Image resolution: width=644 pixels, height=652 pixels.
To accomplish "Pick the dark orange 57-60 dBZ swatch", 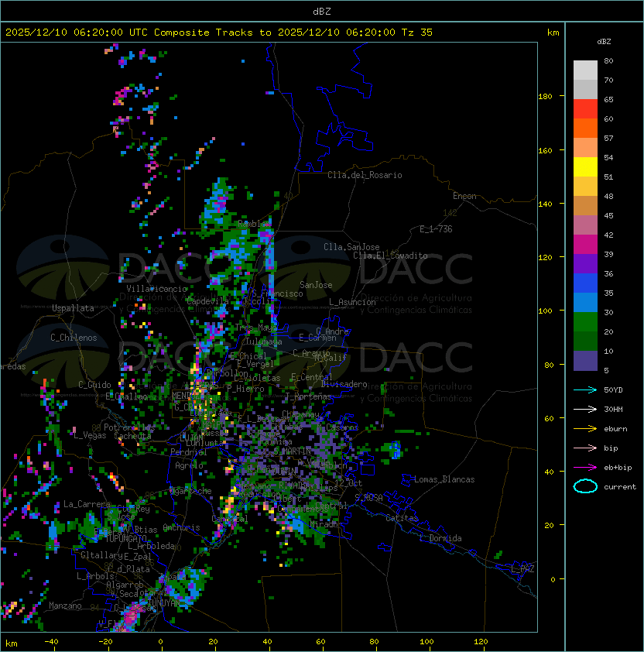I will 585,128.
